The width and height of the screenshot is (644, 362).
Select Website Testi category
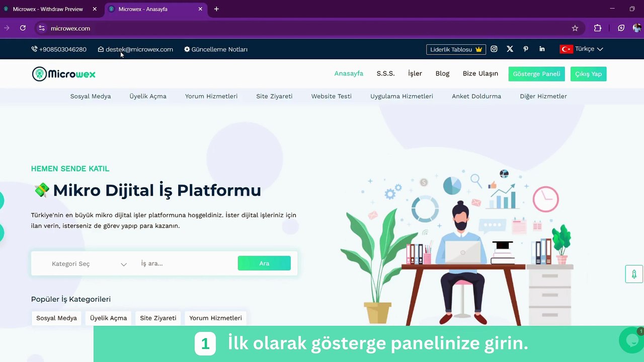point(332,96)
